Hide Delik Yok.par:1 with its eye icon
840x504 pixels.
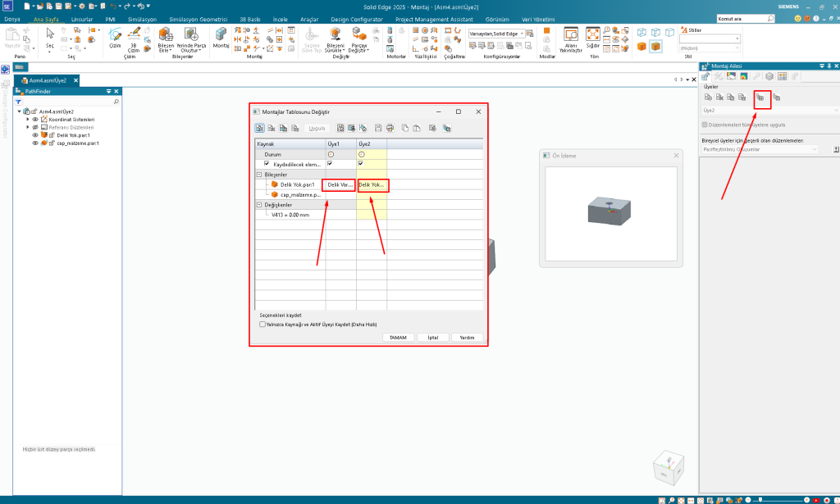[x=35, y=135]
